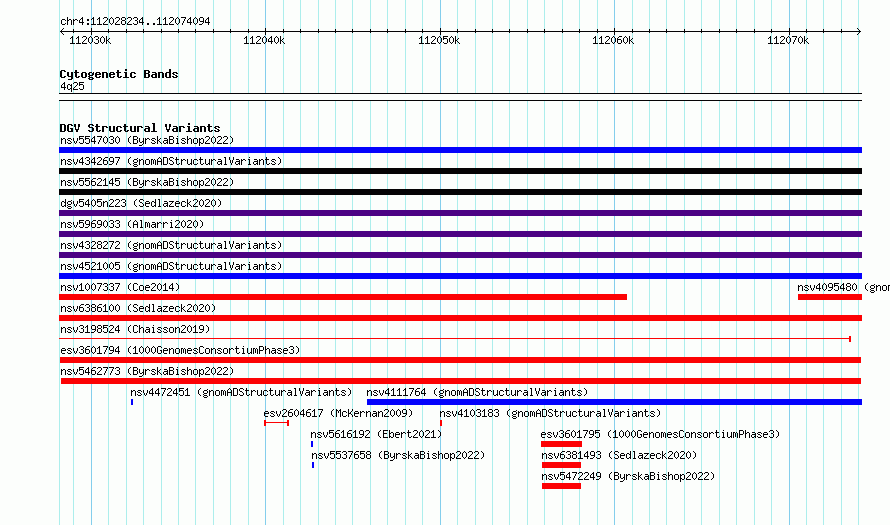Click nsv4103183 (gnomADStructuralVariants) label
890x525 pixels.
pyautogui.click(x=550, y=413)
